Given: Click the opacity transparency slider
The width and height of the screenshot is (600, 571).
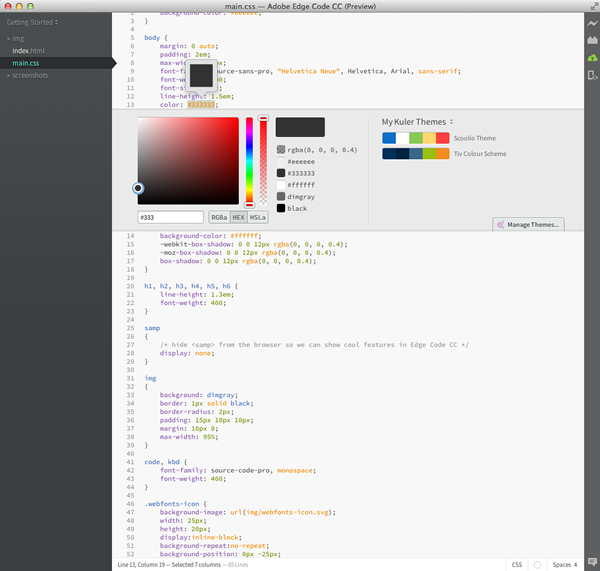Looking at the screenshot, I should [x=263, y=161].
